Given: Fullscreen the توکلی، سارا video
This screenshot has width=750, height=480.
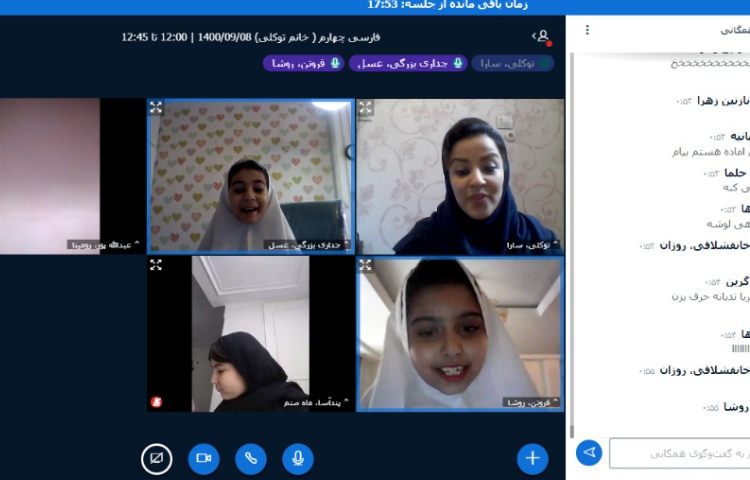Looking at the screenshot, I should 365,107.
